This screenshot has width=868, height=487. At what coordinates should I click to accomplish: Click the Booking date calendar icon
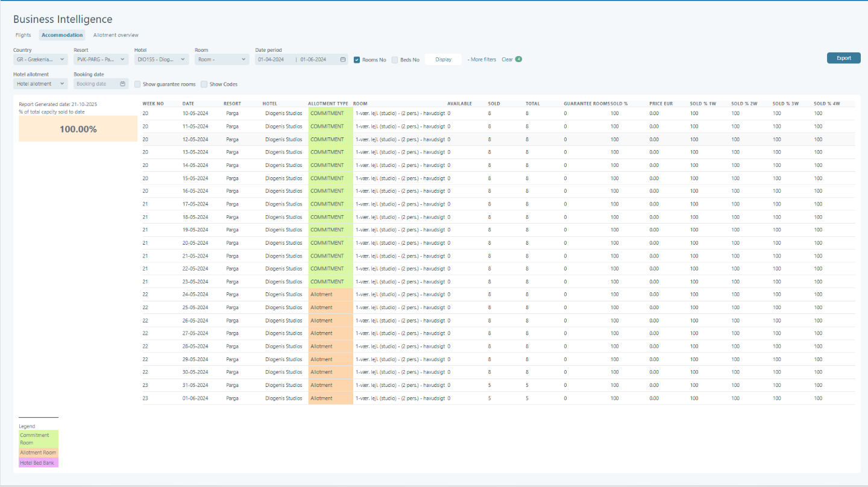[x=122, y=84]
